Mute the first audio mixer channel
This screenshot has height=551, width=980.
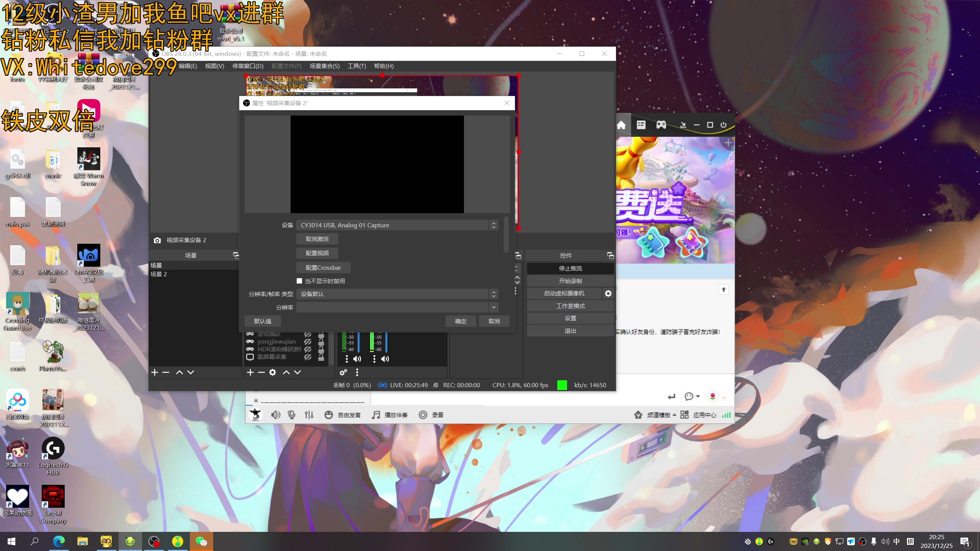[357, 359]
